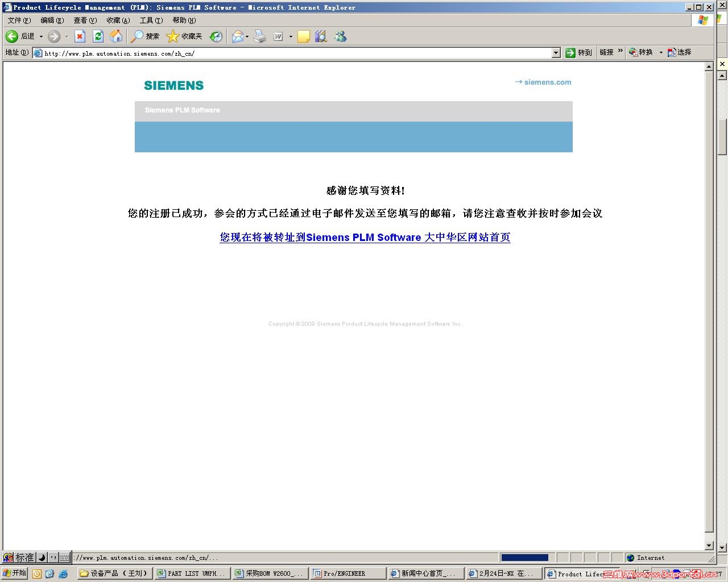Toggle the IME punctuation mode icon

click(53, 558)
